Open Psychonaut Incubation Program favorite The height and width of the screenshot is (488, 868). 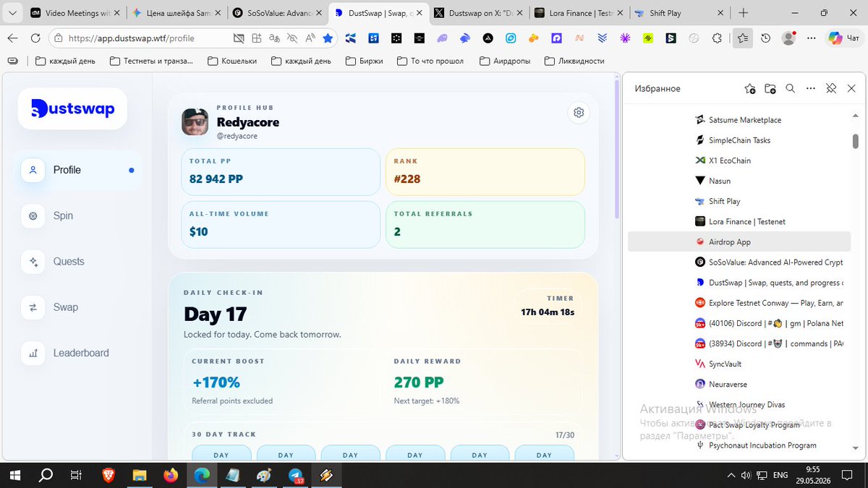pos(739,445)
